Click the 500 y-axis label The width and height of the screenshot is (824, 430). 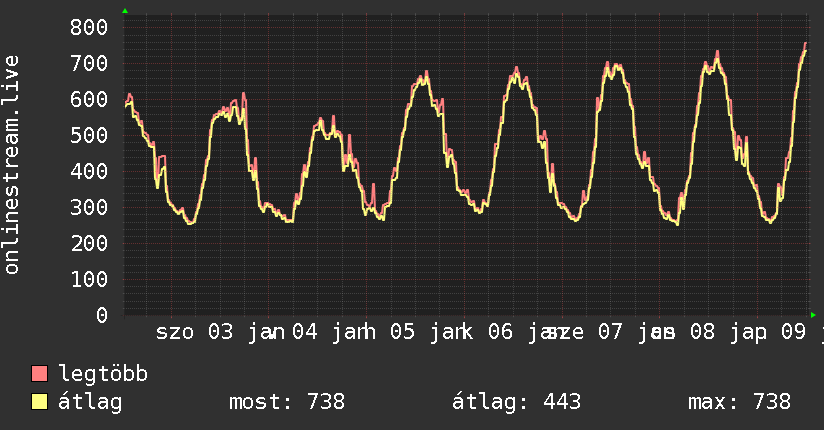(88, 136)
